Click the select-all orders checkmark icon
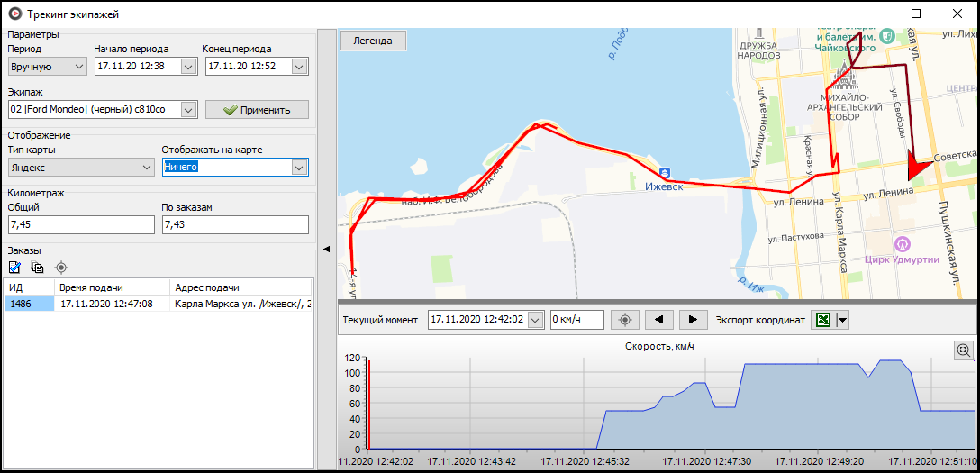This screenshot has width=980, height=473. [x=15, y=268]
